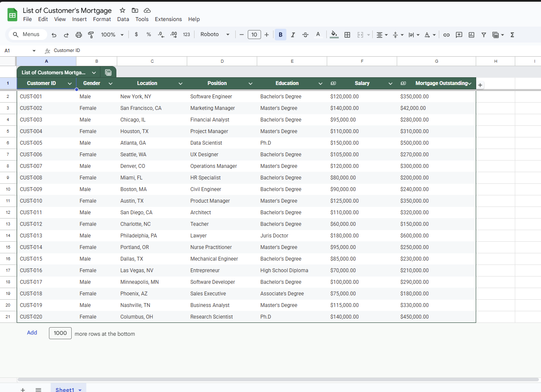
Task: Open fill color picker
Action: pyautogui.click(x=334, y=35)
